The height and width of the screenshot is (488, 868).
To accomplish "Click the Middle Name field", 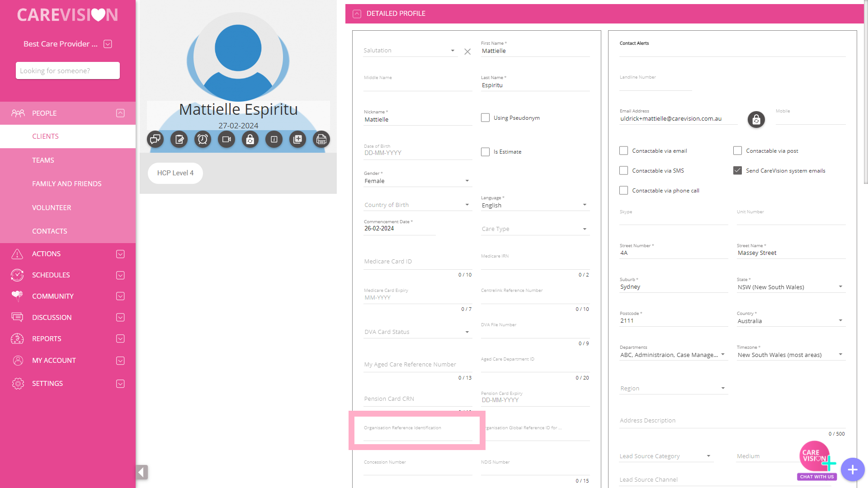I will [418, 83].
